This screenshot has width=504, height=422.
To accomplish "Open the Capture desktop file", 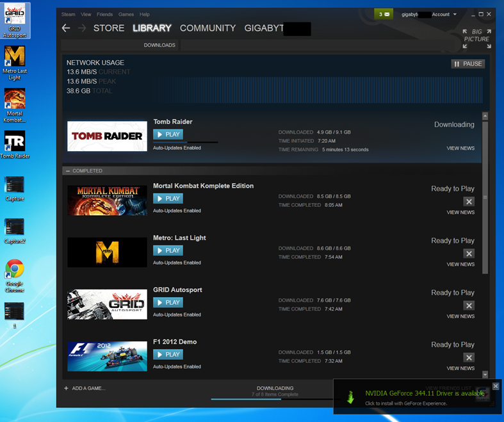I will (x=15, y=189).
